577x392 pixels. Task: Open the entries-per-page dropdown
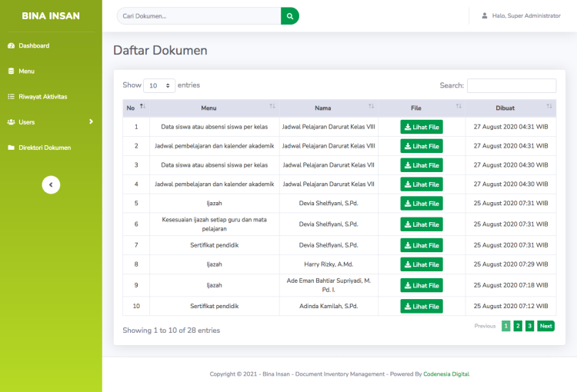(x=160, y=86)
